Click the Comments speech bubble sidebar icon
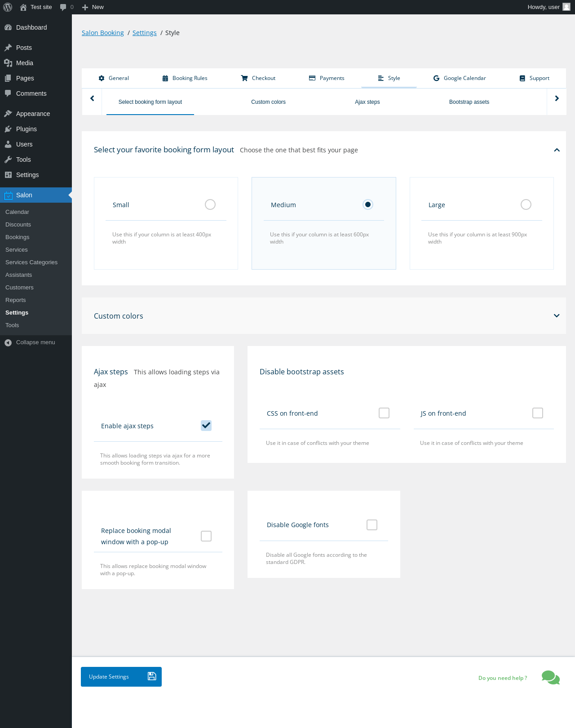Screen dimensions: 575x728 pos(8,93)
